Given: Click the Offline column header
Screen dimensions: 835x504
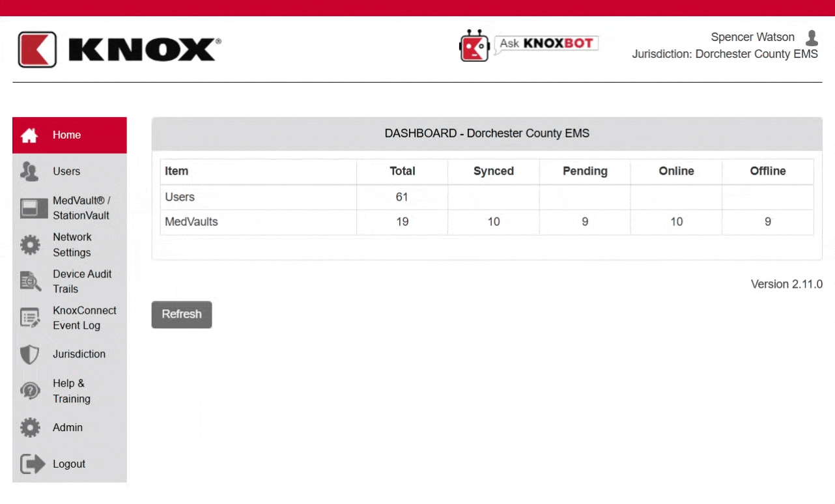Looking at the screenshot, I should (768, 171).
